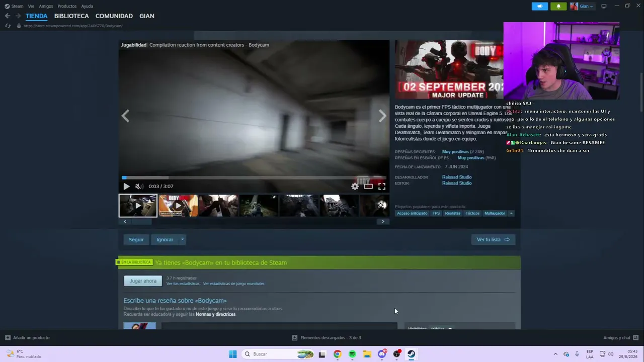Open video settings gear
Viewport: 644px width, 362px height.
[355, 186]
